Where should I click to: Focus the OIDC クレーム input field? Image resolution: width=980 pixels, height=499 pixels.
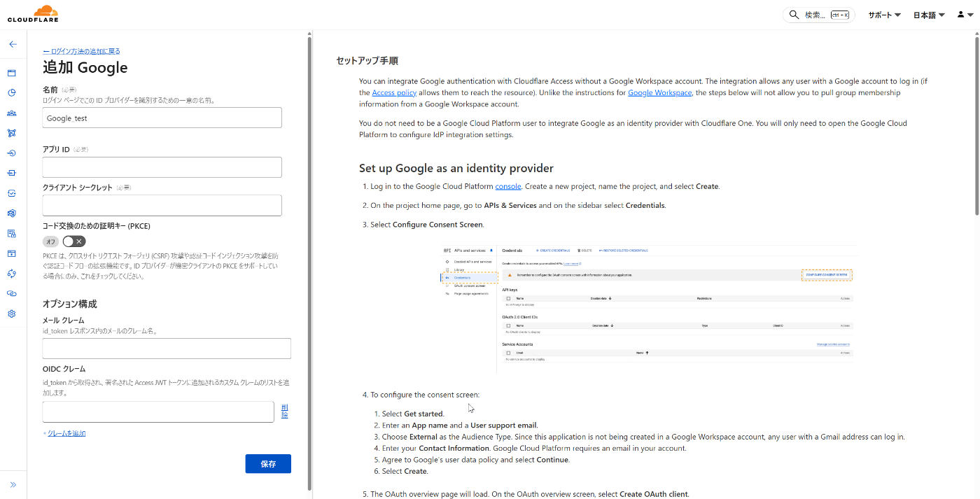click(158, 412)
